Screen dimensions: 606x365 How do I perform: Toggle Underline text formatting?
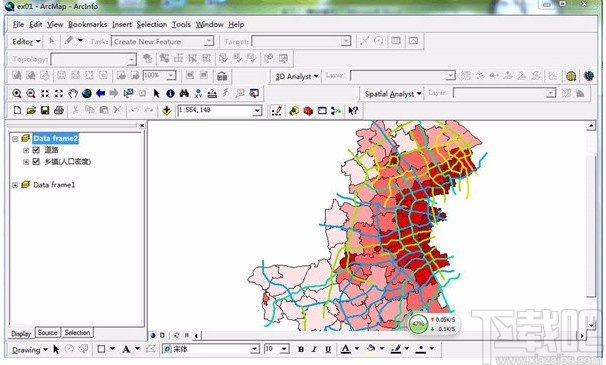click(x=328, y=349)
